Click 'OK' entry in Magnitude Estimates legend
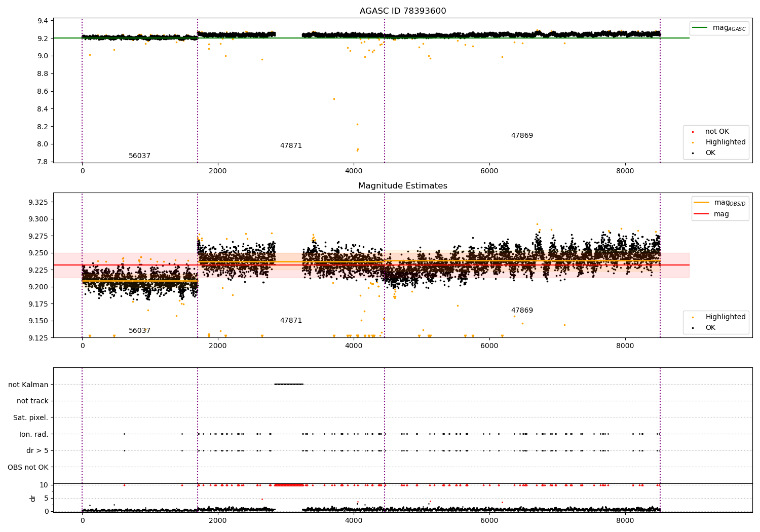The width and height of the screenshot is (760, 532). tap(710, 328)
